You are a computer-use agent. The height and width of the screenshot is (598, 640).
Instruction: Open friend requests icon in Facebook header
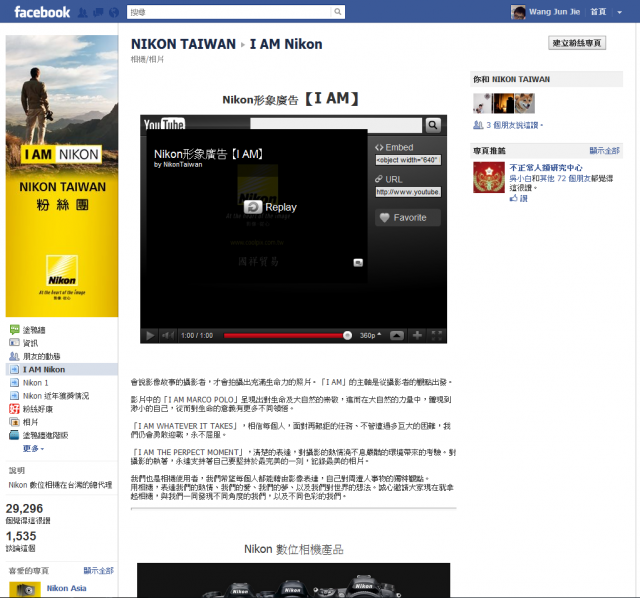click(x=82, y=13)
